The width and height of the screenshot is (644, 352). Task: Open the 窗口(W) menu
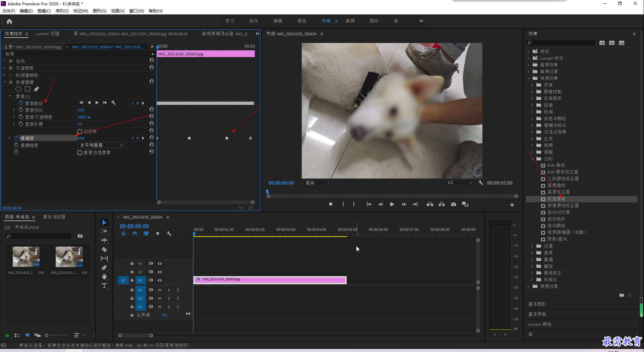[x=137, y=11]
